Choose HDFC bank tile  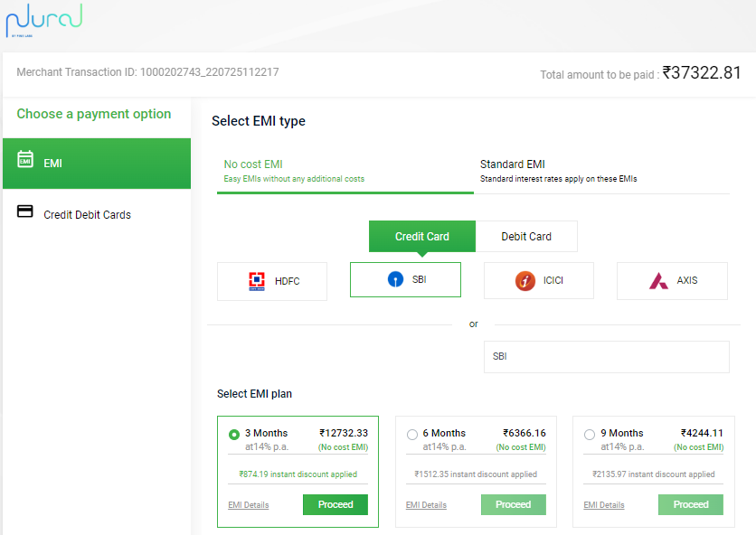pyautogui.click(x=272, y=281)
